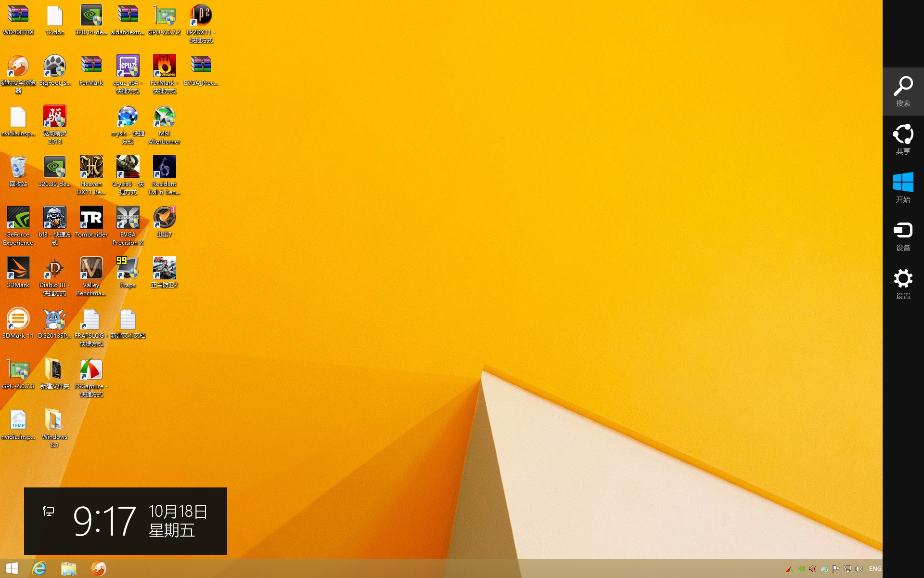The height and width of the screenshot is (578, 924).
Task: Select the Heaven DX11 Benchmark icon
Action: 91,176
